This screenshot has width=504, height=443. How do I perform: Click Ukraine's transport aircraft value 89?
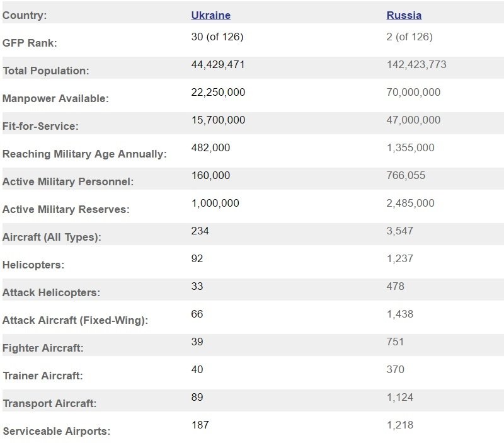[197, 397]
